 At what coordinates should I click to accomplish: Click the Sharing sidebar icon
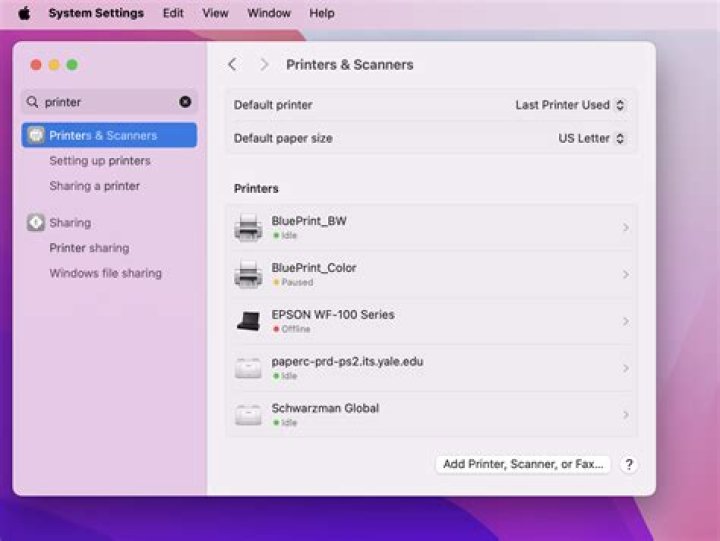coord(36,222)
